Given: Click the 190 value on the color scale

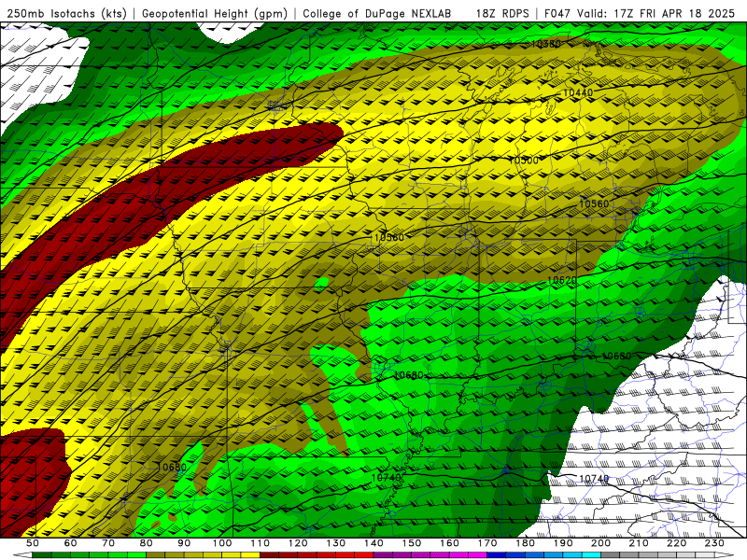Looking at the screenshot, I should (x=563, y=543).
